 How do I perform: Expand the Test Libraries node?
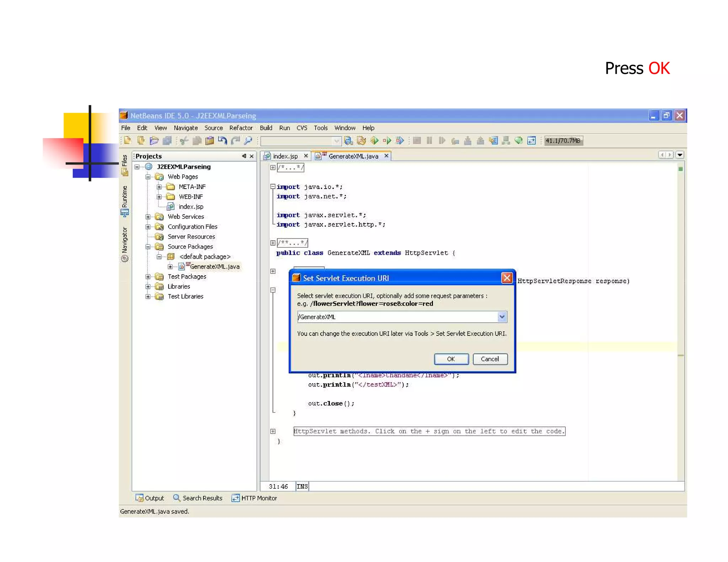(x=148, y=296)
